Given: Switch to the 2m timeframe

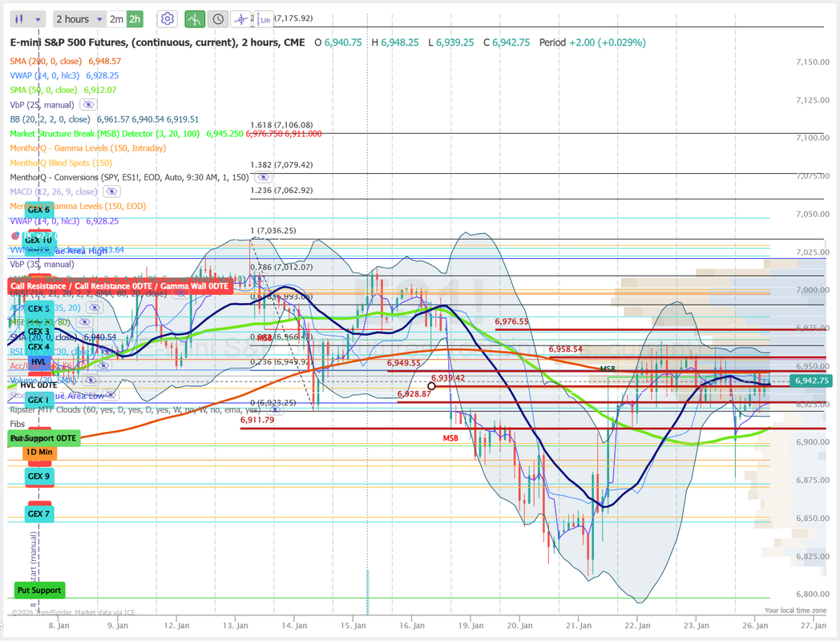Looking at the screenshot, I should 116,19.
